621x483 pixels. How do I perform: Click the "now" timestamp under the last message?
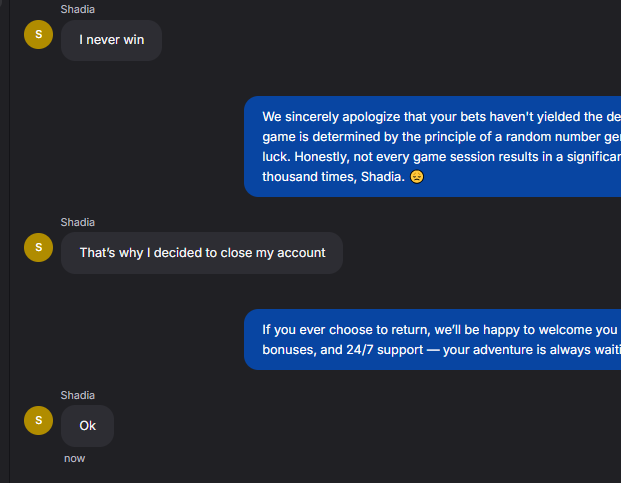coord(75,458)
